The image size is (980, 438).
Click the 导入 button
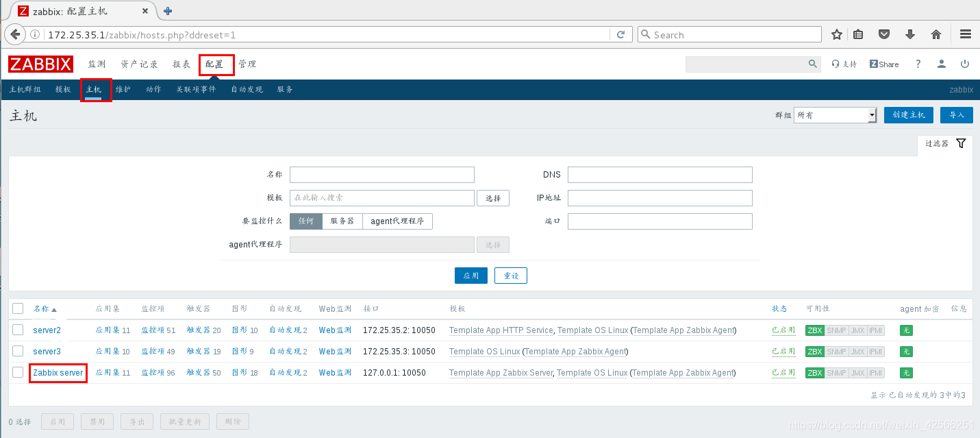[957, 115]
